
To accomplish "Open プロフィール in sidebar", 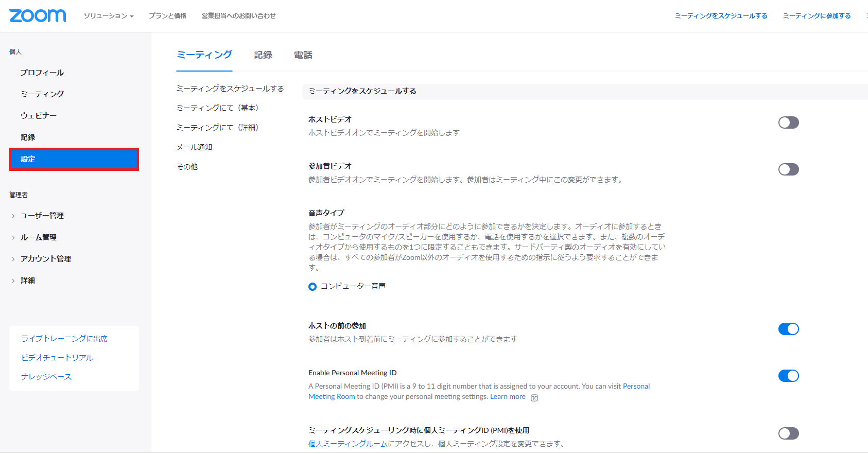I will tap(42, 73).
